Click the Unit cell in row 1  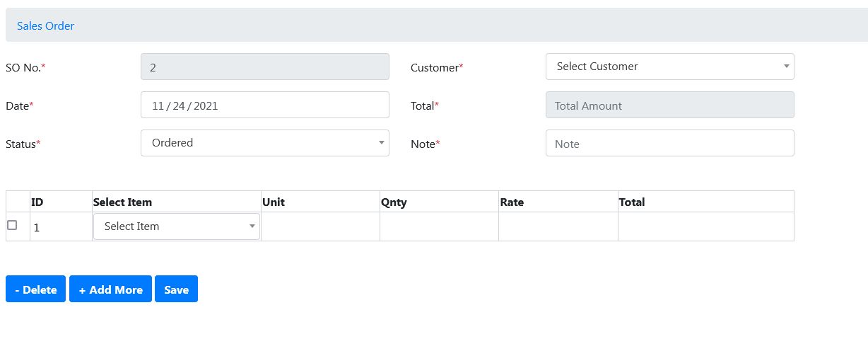tap(320, 226)
